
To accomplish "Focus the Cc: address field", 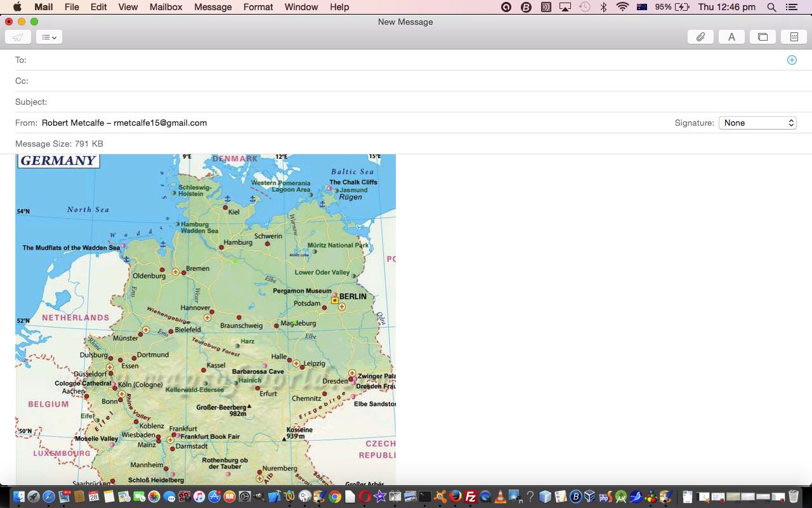I will pyautogui.click(x=406, y=81).
